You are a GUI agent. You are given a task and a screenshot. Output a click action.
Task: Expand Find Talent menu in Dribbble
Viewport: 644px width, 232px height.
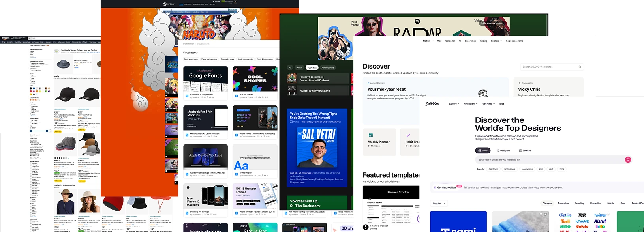click(x=471, y=104)
